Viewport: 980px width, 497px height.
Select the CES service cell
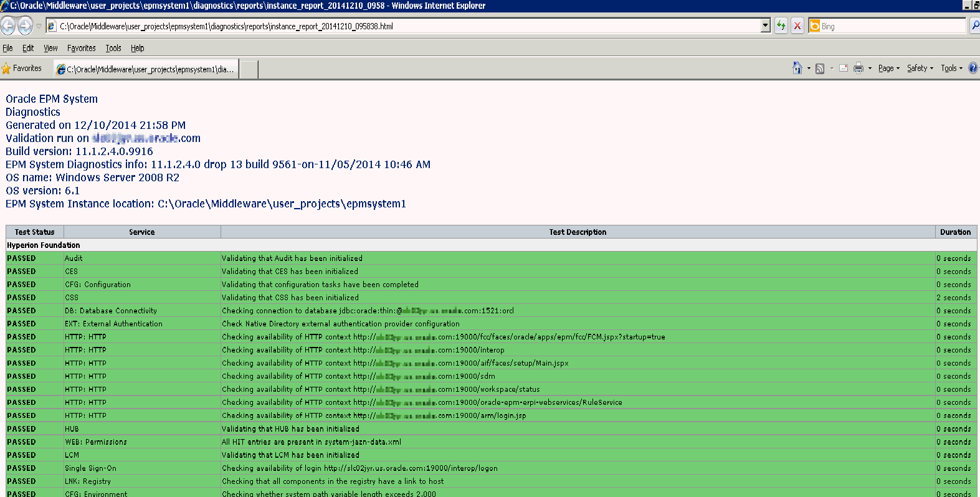142,271
